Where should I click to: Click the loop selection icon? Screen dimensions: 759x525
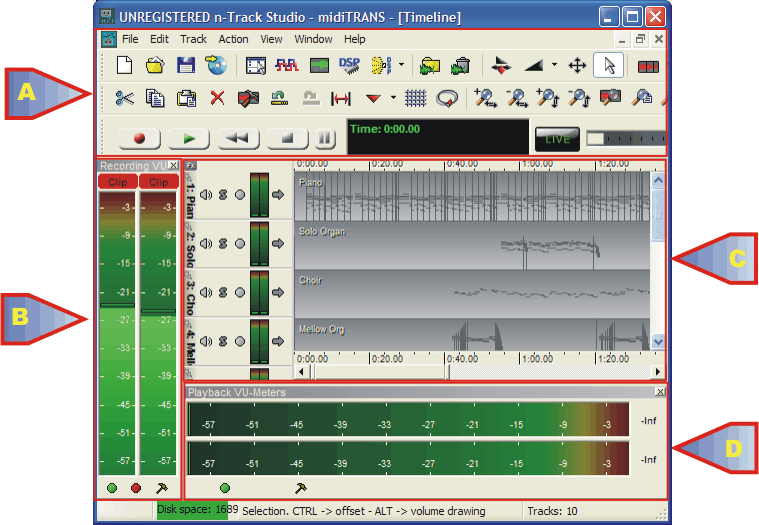tap(448, 98)
